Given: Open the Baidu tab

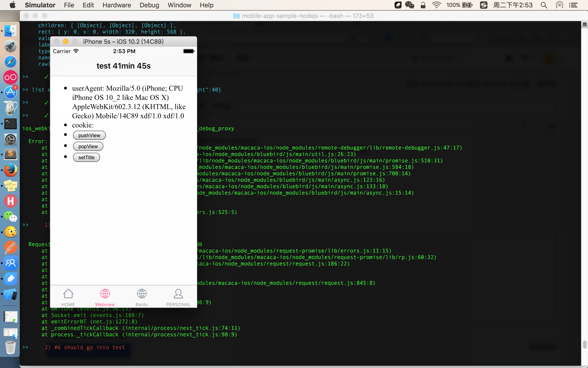Looking at the screenshot, I should coord(141,297).
